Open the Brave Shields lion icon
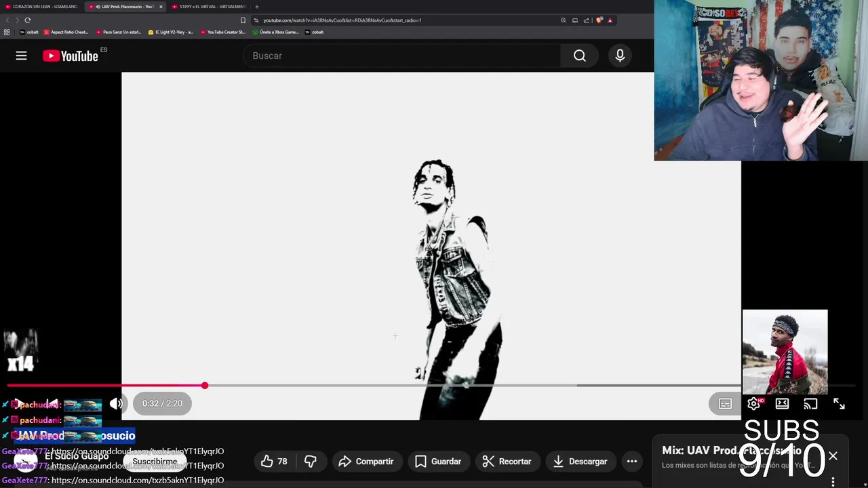 pos(599,20)
